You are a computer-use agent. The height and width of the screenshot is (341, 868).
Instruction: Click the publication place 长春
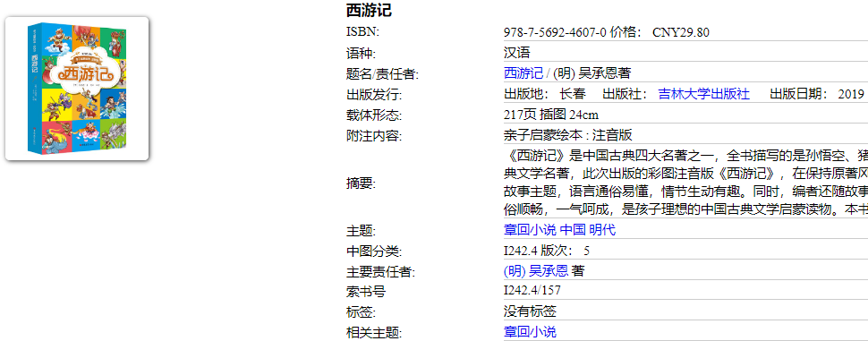coord(573,94)
